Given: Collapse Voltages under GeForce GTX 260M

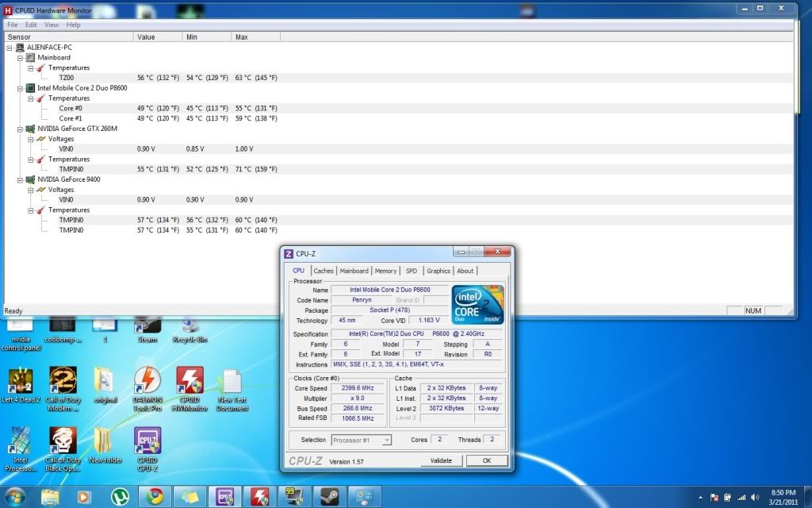Looking at the screenshot, I should 31,139.
